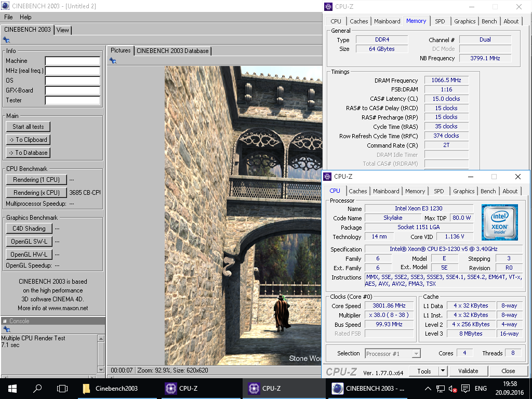Click the CINEBENCH window title icon
The image size is (532, 399).
coord(5,6)
